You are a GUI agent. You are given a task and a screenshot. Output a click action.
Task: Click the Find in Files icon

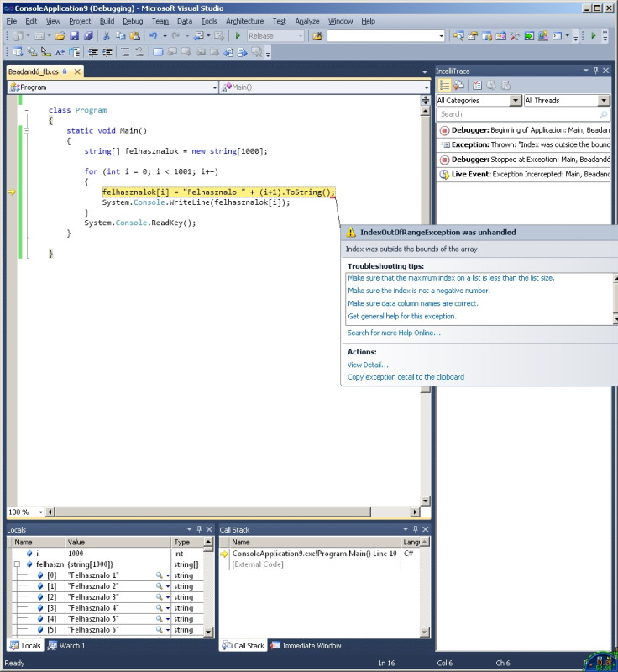click(x=317, y=36)
